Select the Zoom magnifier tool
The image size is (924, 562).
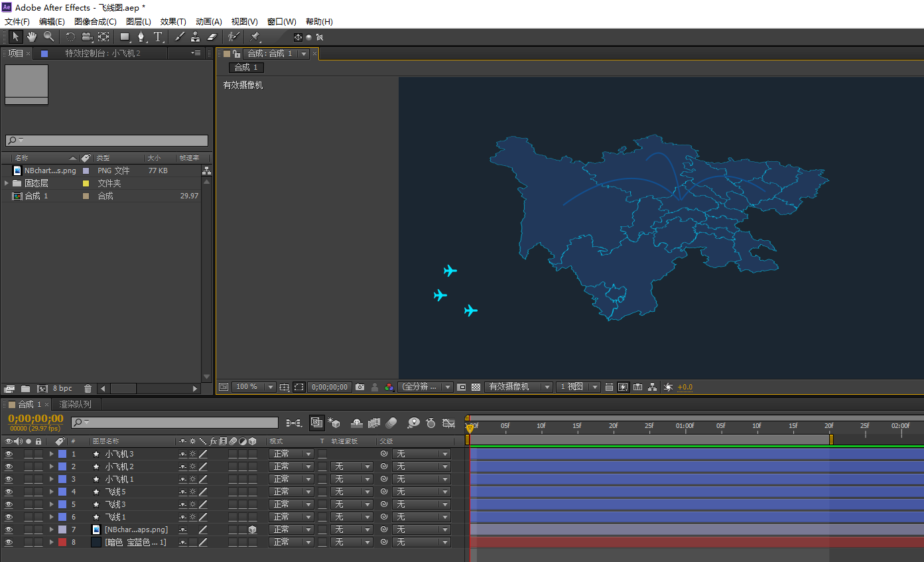pos(48,37)
